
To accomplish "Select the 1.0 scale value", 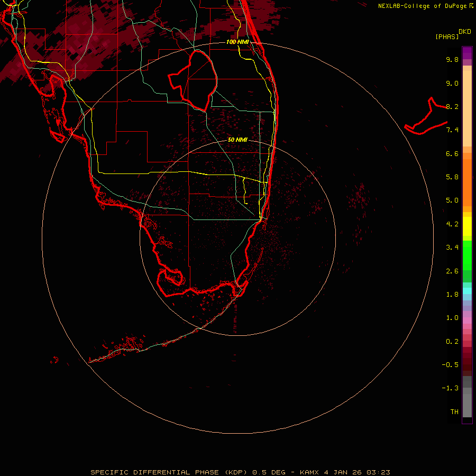I will click(452, 318).
